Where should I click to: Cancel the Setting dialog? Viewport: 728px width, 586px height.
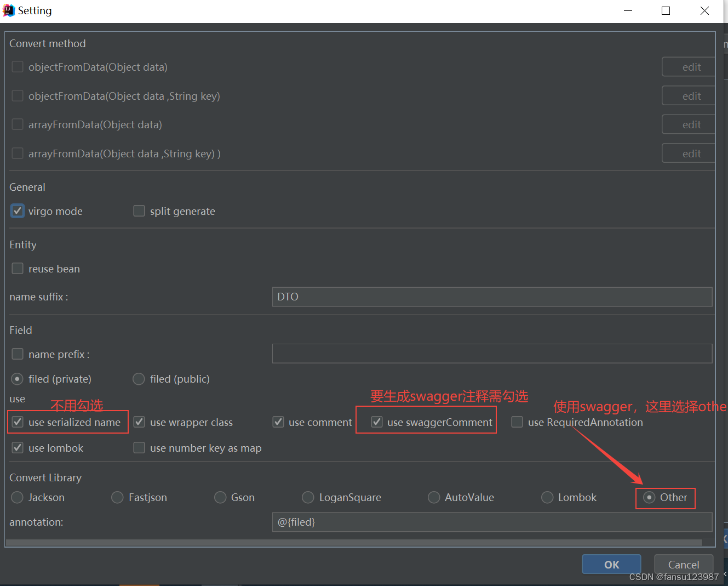pyautogui.click(x=684, y=564)
